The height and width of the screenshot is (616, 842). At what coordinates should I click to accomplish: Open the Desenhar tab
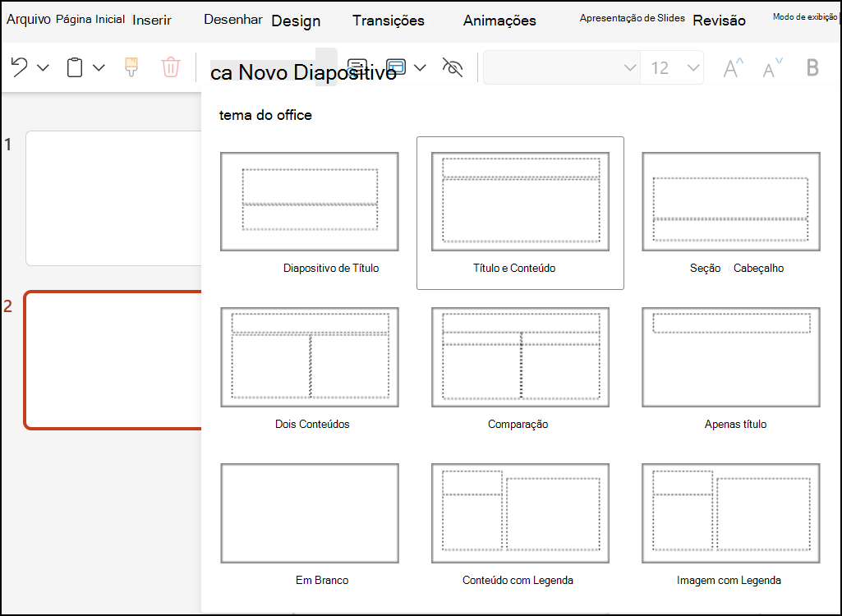coord(233,20)
